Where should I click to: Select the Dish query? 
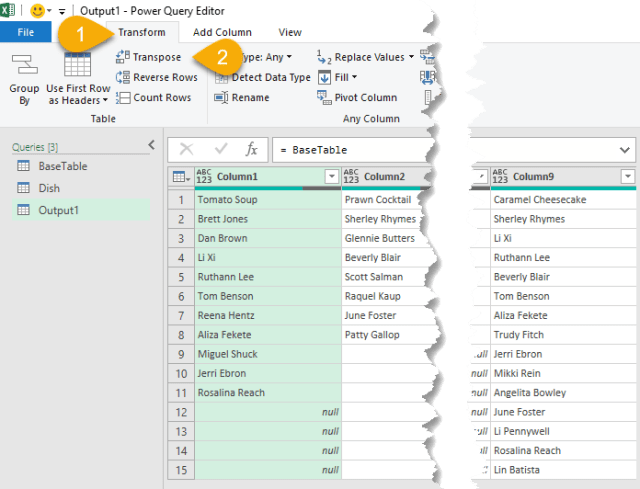pos(81,188)
